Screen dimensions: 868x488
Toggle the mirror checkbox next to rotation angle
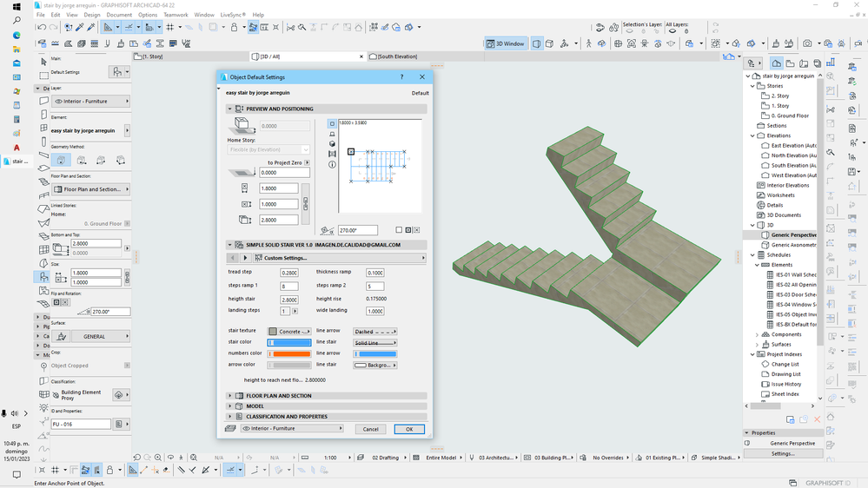pos(399,230)
